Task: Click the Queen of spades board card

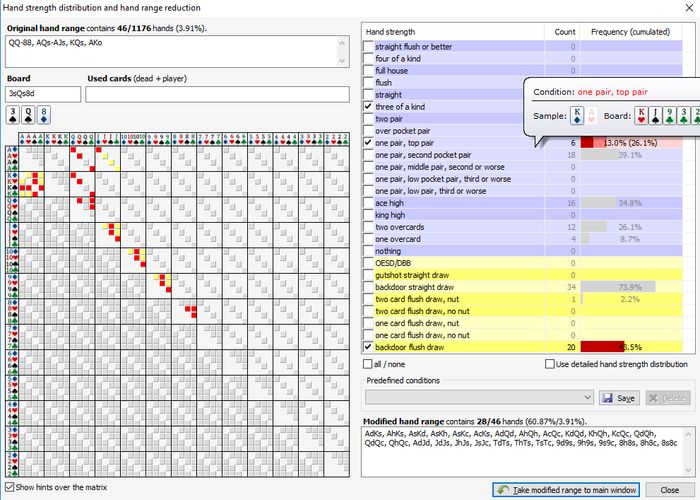Action: (x=28, y=115)
